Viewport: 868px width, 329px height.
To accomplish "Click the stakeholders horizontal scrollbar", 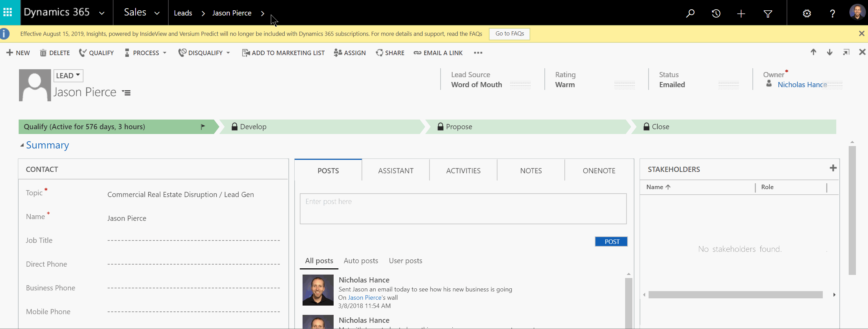I will coord(735,295).
